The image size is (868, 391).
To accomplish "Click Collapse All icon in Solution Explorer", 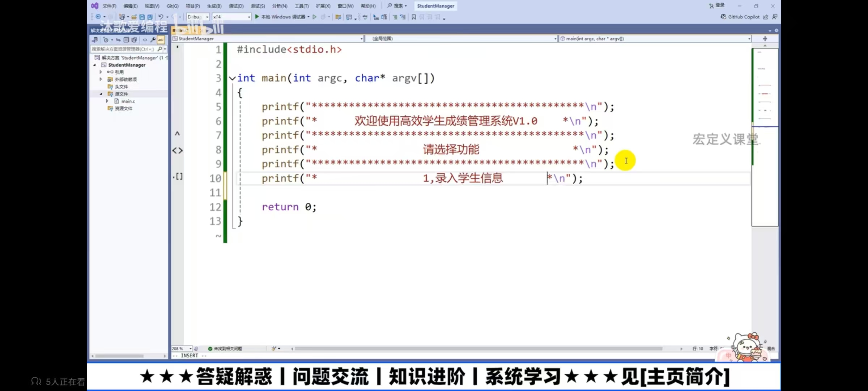I will pos(126,40).
